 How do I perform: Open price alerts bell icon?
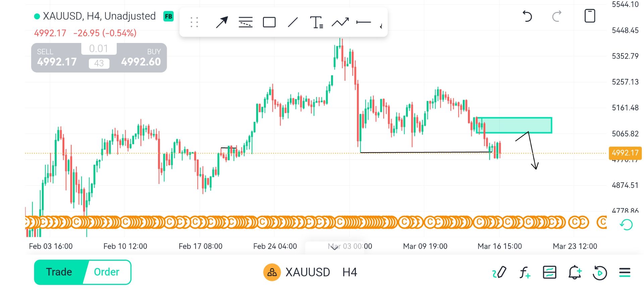coord(575,272)
